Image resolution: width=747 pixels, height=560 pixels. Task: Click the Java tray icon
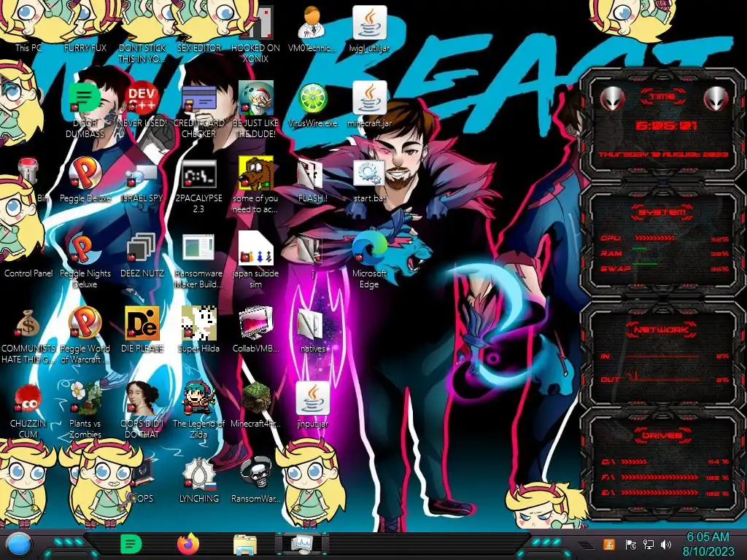(x=609, y=544)
